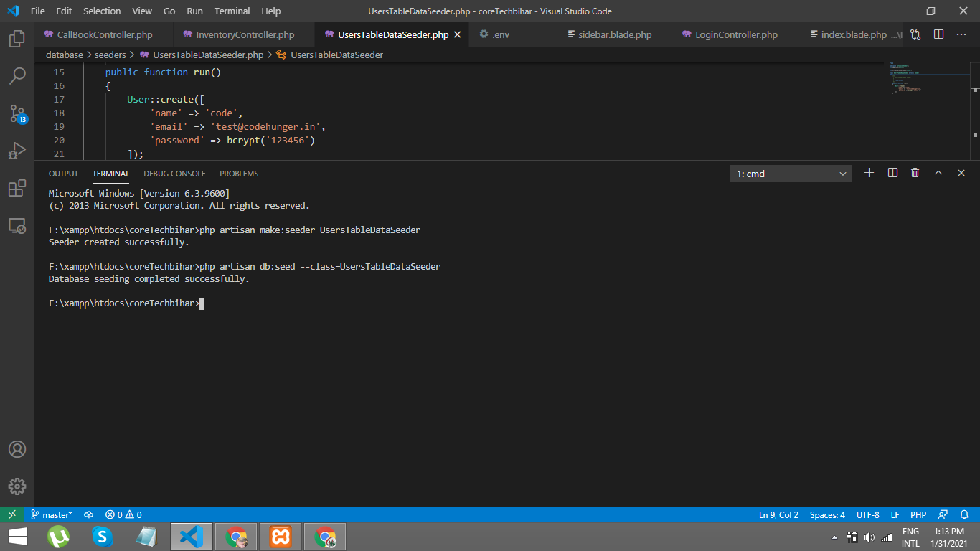Open the terminal selector dropdown '1: cmd'
980x551 pixels.
tap(791, 174)
